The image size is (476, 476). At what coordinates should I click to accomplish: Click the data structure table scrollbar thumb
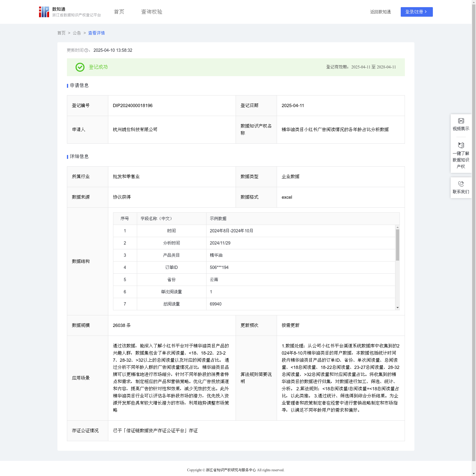397,245
